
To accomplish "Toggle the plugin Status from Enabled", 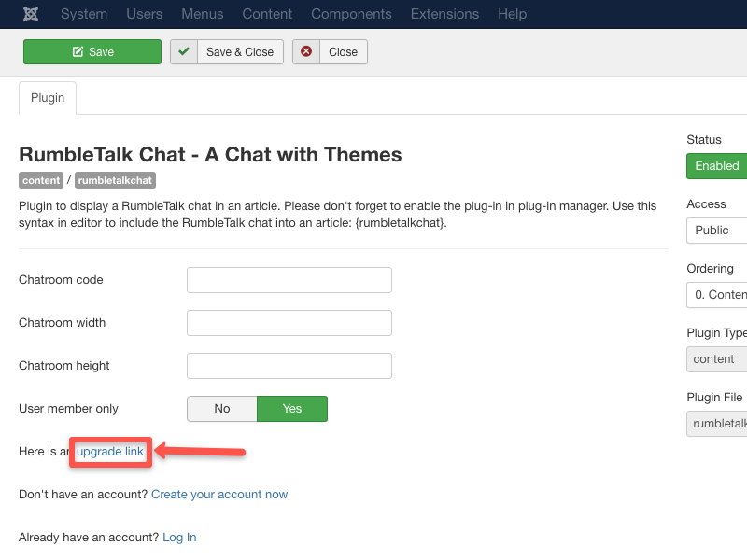I will pyautogui.click(x=717, y=166).
